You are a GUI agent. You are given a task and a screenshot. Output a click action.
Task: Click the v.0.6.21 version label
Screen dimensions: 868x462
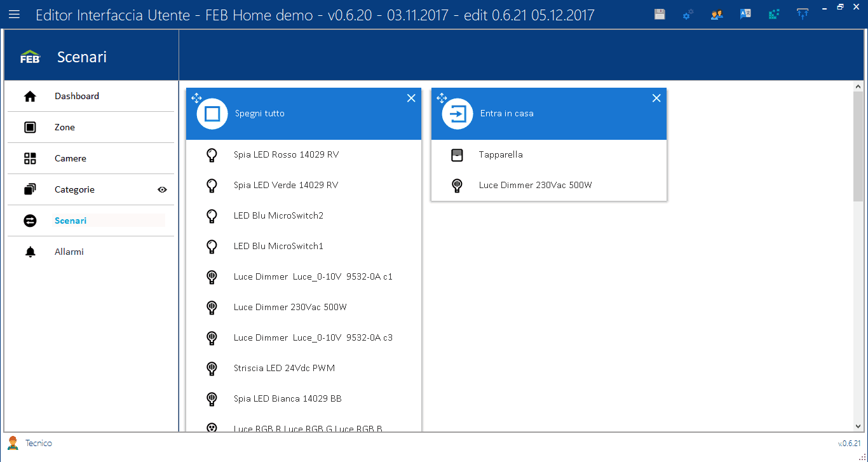pyautogui.click(x=849, y=444)
